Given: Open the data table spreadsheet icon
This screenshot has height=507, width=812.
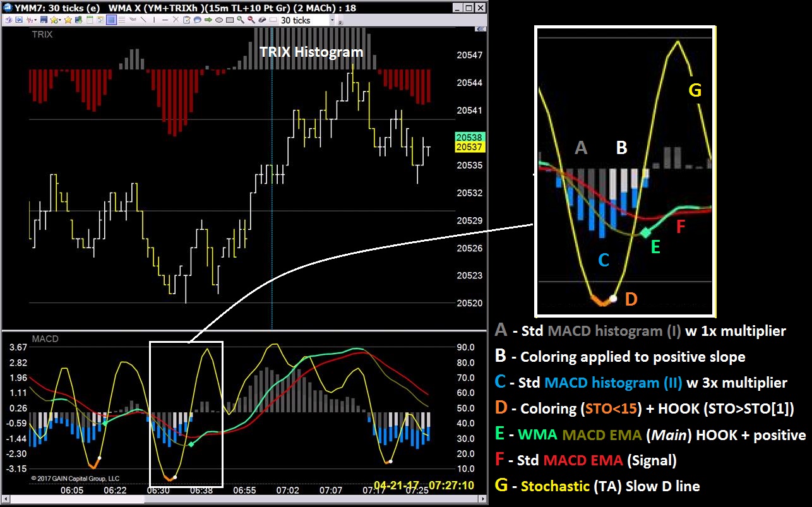Looking at the screenshot, I should point(90,20).
